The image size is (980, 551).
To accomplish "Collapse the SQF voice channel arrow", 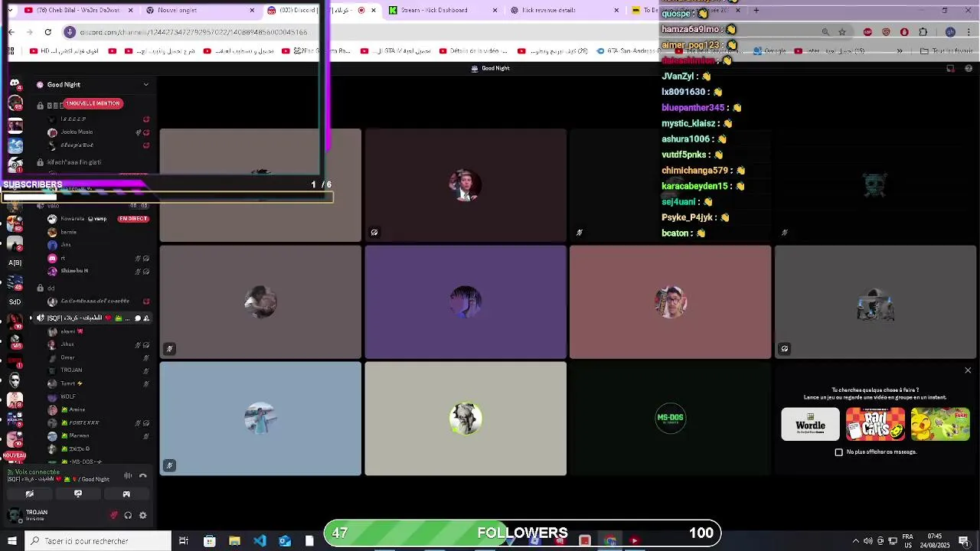I will pos(31,318).
